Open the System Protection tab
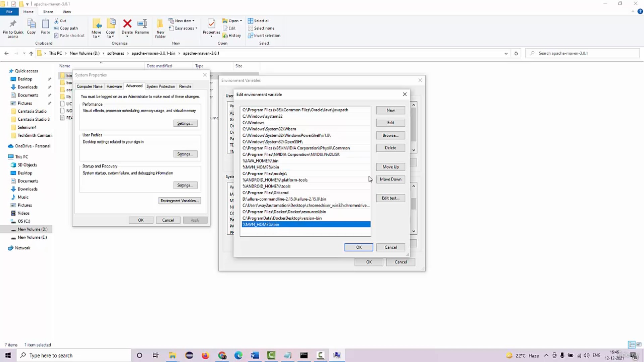644x362 pixels. click(x=161, y=86)
